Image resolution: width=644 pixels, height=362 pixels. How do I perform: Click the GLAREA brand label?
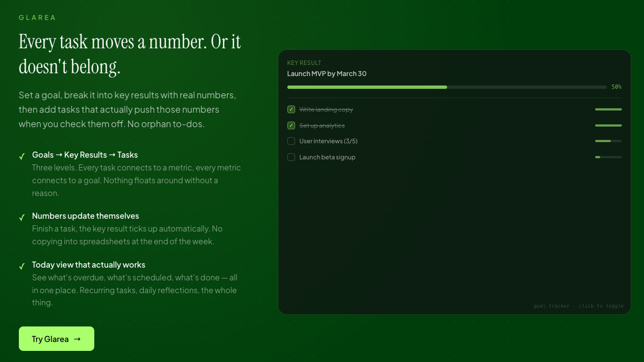point(37,18)
